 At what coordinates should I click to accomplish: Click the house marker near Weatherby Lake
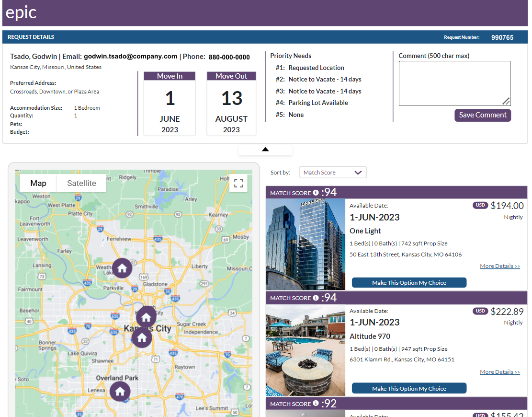coord(122,268)
